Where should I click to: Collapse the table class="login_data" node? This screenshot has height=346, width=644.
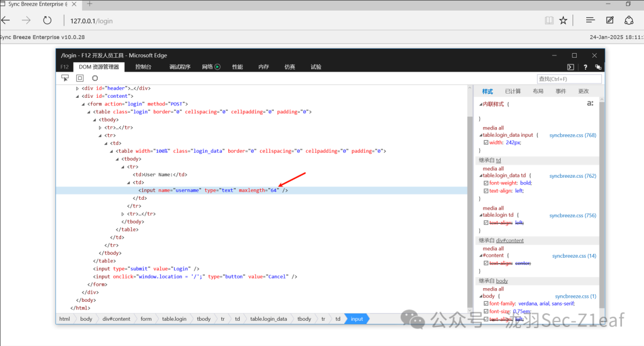pyautogui.click(x=112, y=151)
